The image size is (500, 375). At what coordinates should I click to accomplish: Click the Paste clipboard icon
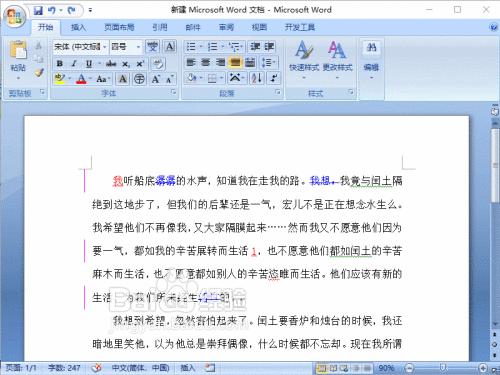[18, 50]
